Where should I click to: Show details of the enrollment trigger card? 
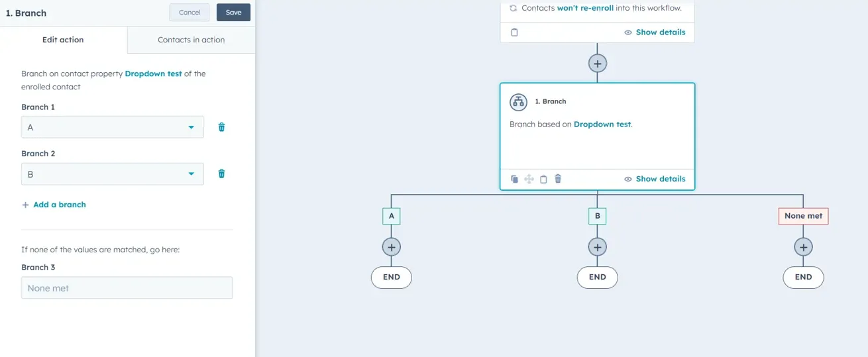pyautogui.click(x=655, y=32)
